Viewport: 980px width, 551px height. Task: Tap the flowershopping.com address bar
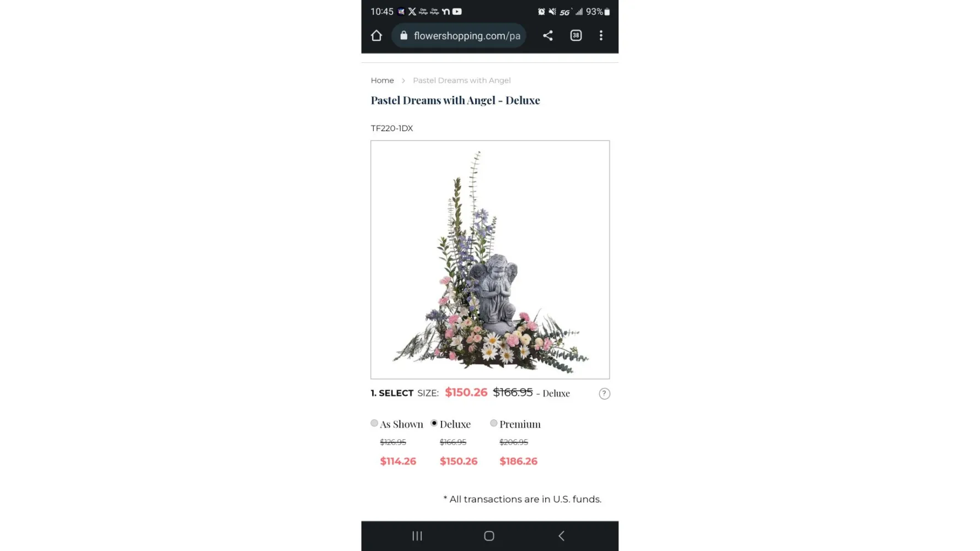pos(459,36)
